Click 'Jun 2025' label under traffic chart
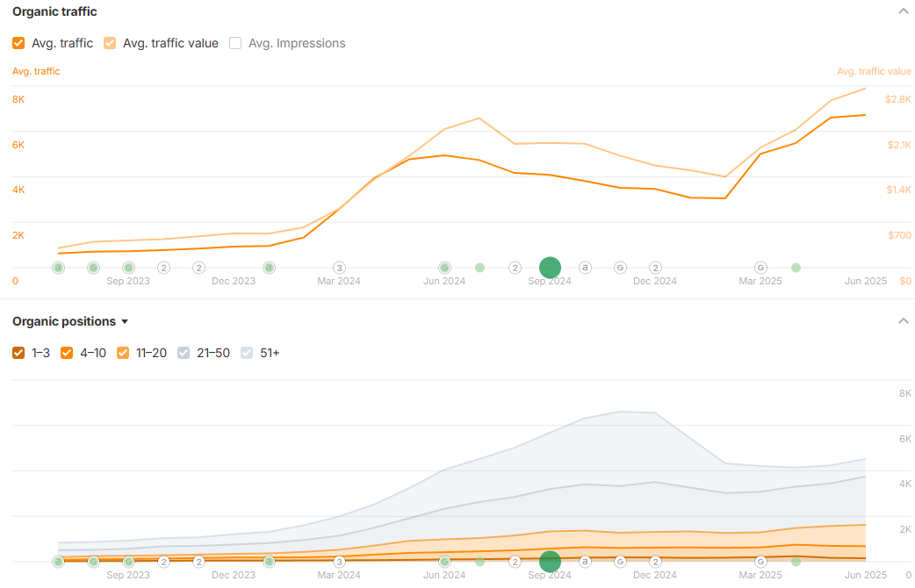Viewport: 915px width, 588px height. coord(866,281)
